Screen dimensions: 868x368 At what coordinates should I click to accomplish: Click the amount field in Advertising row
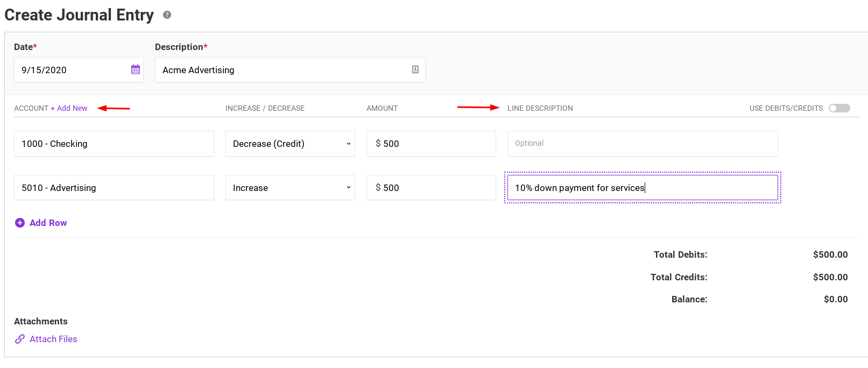[x=431, y=188]
